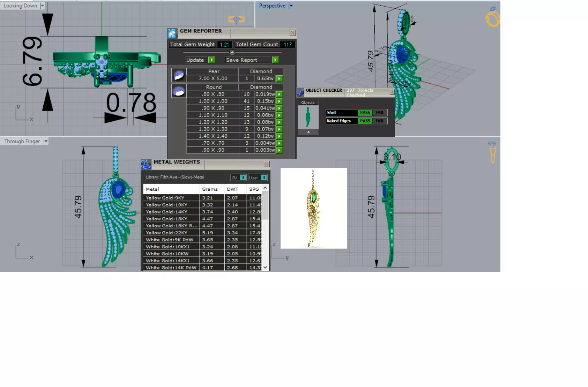Click the 1.00 X 1.00 round size cell

(213, 101)
